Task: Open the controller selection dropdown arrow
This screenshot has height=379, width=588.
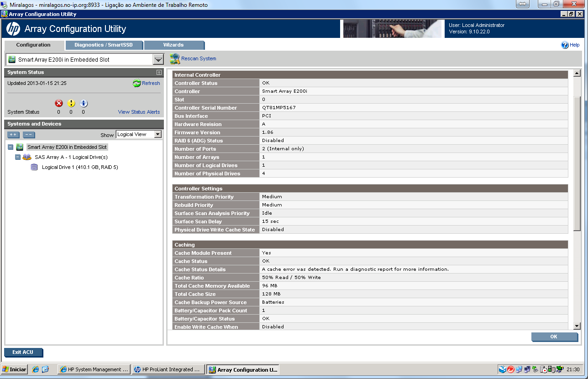Action: pyautogui.click(x=158, y=59)
